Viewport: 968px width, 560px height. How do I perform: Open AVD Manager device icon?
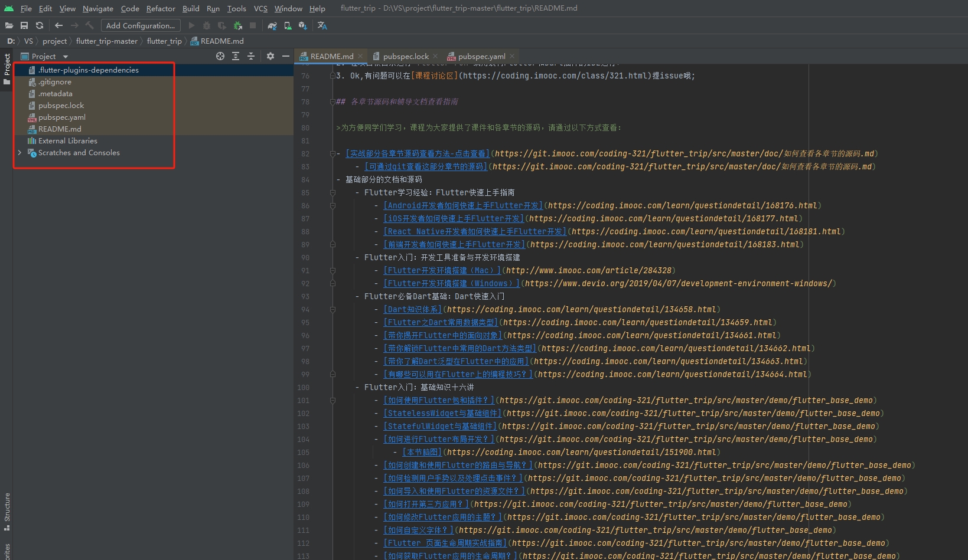(x=288, y=25)
